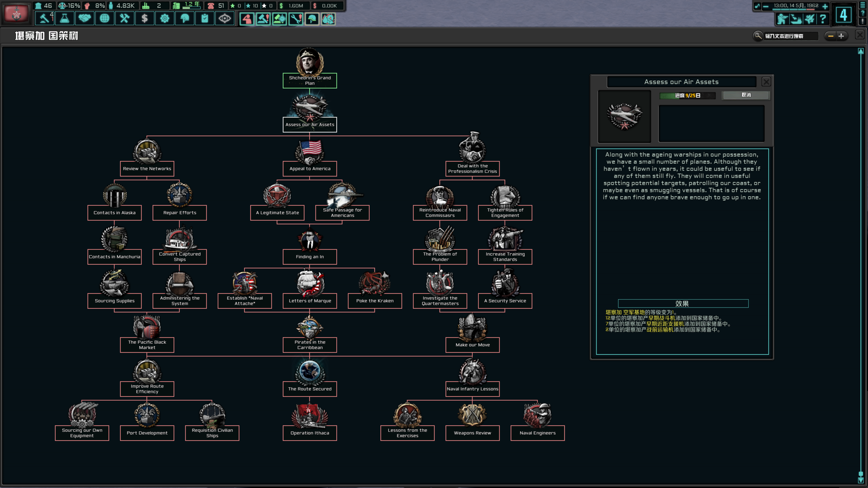Click the Assess our Air Assets thumbnail image
This screenshot has height=488, width=868.
click(x=624, y=117)
